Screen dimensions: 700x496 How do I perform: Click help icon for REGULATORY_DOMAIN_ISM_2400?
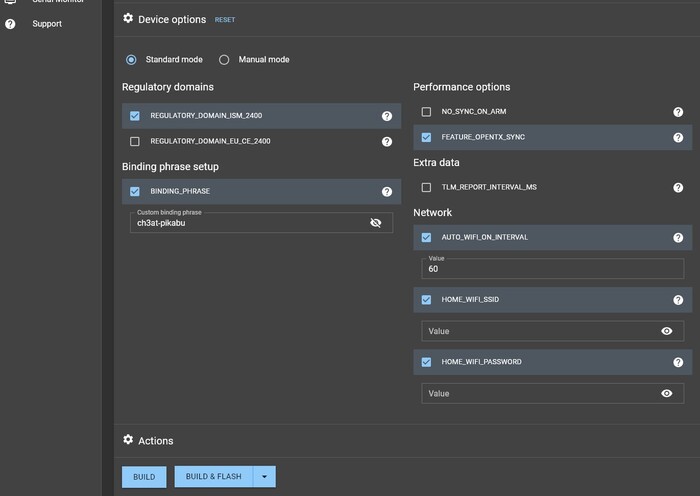point(387,116)
